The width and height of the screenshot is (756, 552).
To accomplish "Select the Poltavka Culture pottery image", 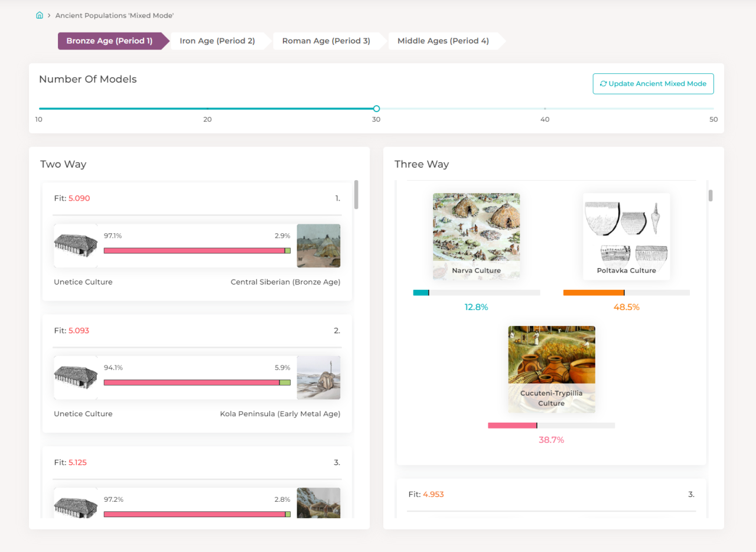I will coord(626,236).
